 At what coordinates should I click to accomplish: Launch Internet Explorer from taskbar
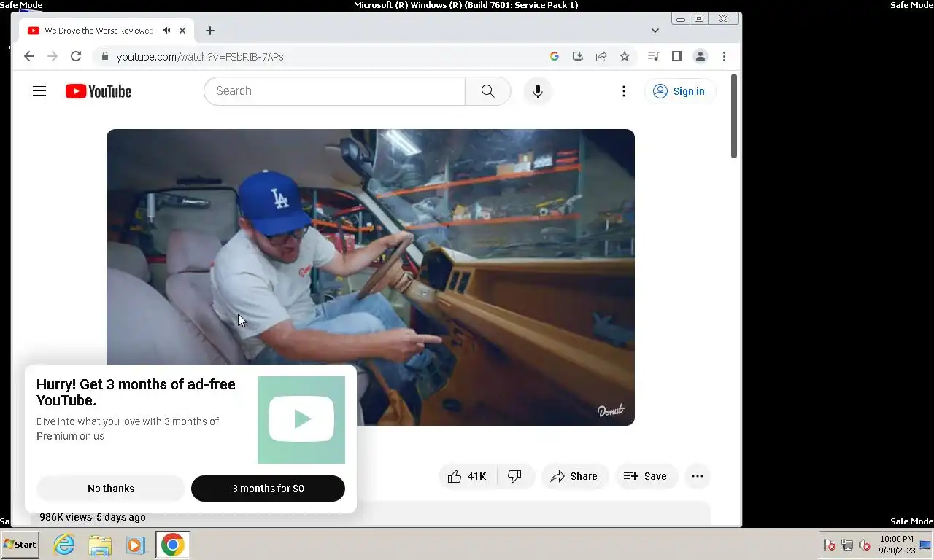pos(64,545)
